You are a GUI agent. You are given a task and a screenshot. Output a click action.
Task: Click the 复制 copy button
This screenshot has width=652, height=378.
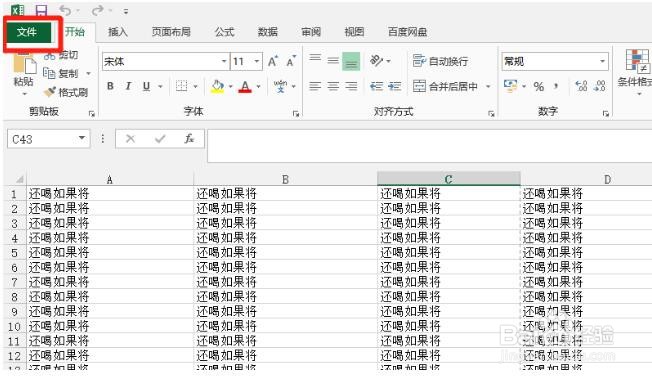tap(61, 74)
